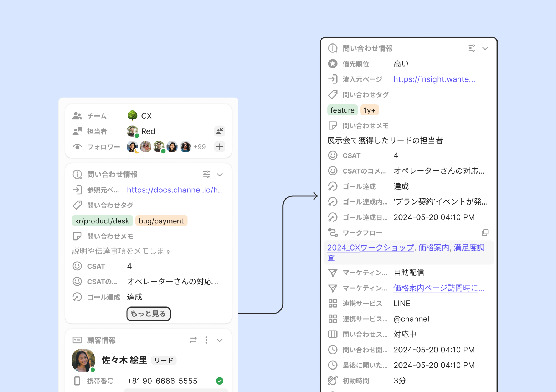Click the 展示会で獲得したリードの担当者 memo text

tap(385, 140)
